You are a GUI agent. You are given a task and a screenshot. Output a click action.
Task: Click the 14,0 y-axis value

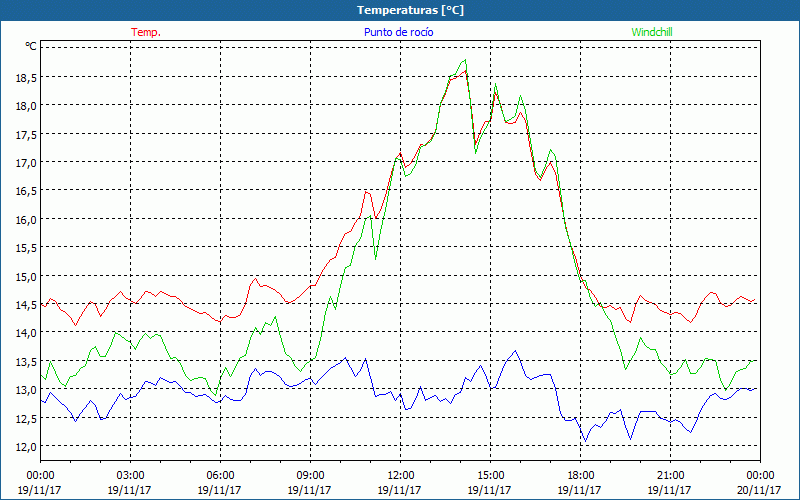point(25,333)
